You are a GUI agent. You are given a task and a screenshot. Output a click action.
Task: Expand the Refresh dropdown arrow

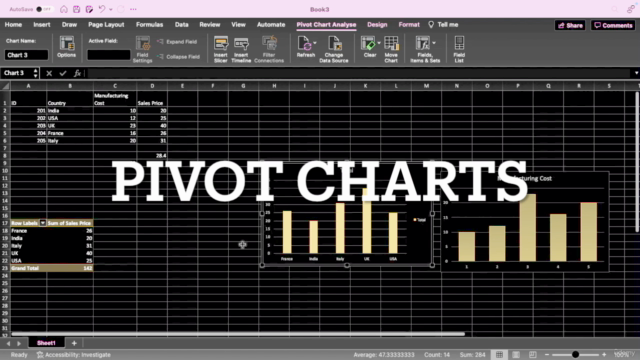coord(315,42)
